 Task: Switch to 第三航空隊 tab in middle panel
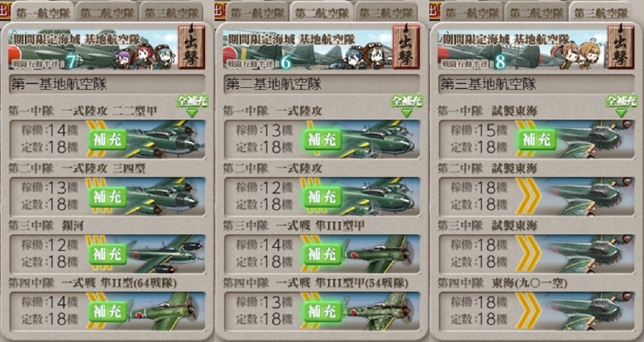(386, 12)
